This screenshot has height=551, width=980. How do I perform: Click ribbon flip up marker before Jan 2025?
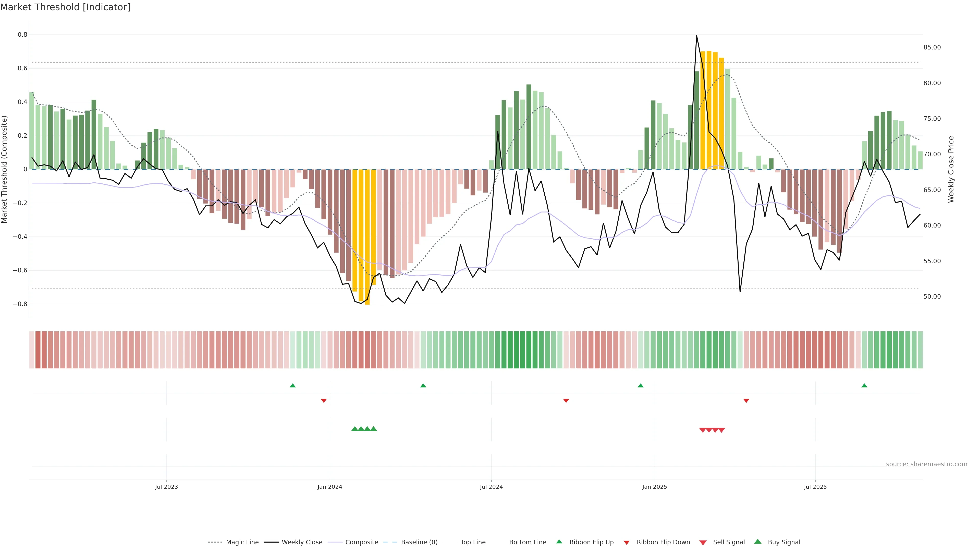[641, 386]
